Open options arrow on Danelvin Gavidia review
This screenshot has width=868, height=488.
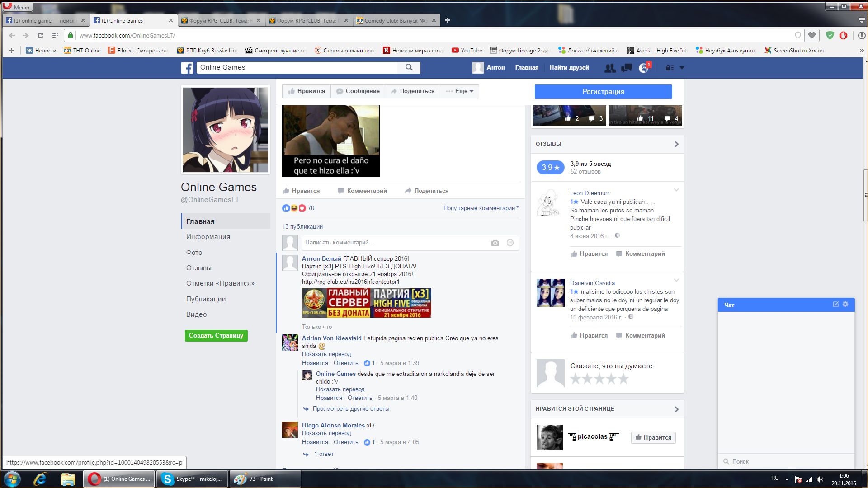(676, 281)
